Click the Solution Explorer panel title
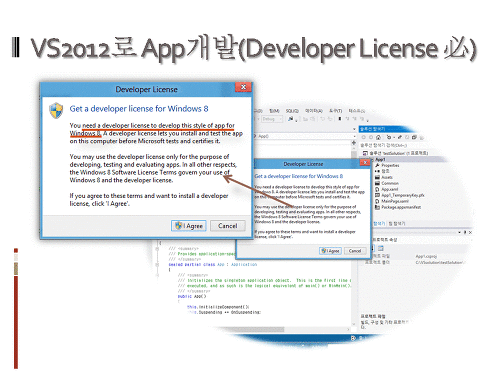Viewport: 500px width, 375px height. click(x=373, y=129)
